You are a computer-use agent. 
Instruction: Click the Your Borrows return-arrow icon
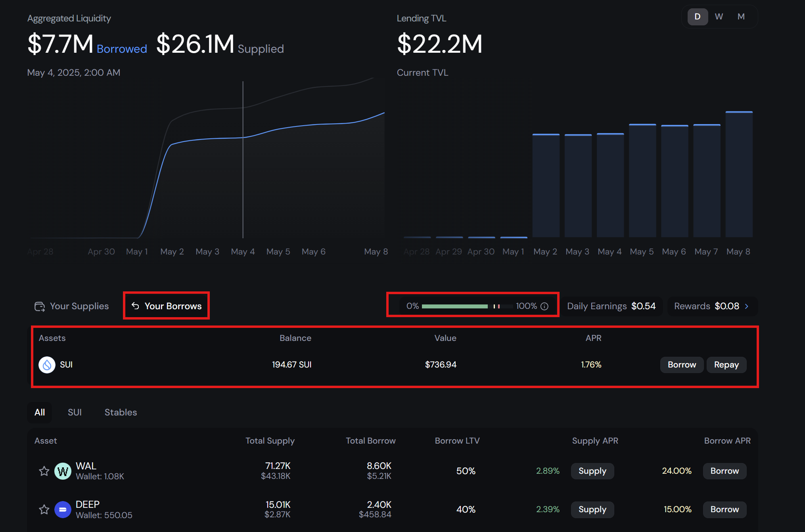click(x=135, y=306)
